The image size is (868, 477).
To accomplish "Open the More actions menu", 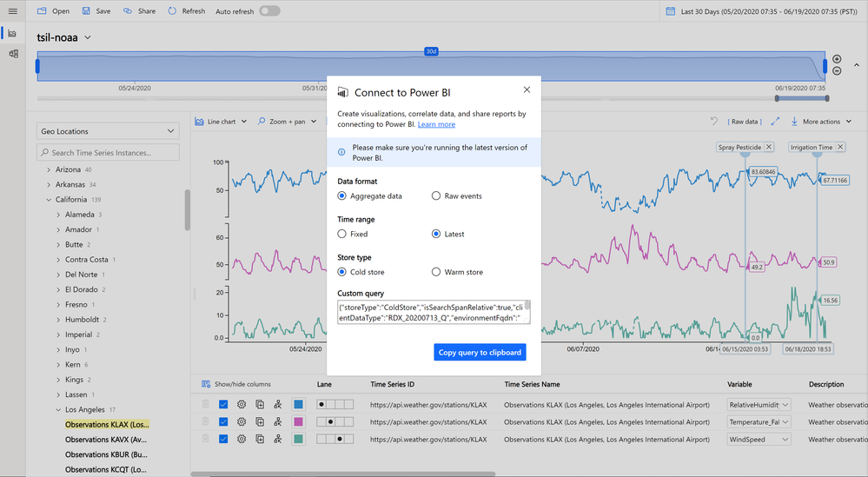I will 821,122.
